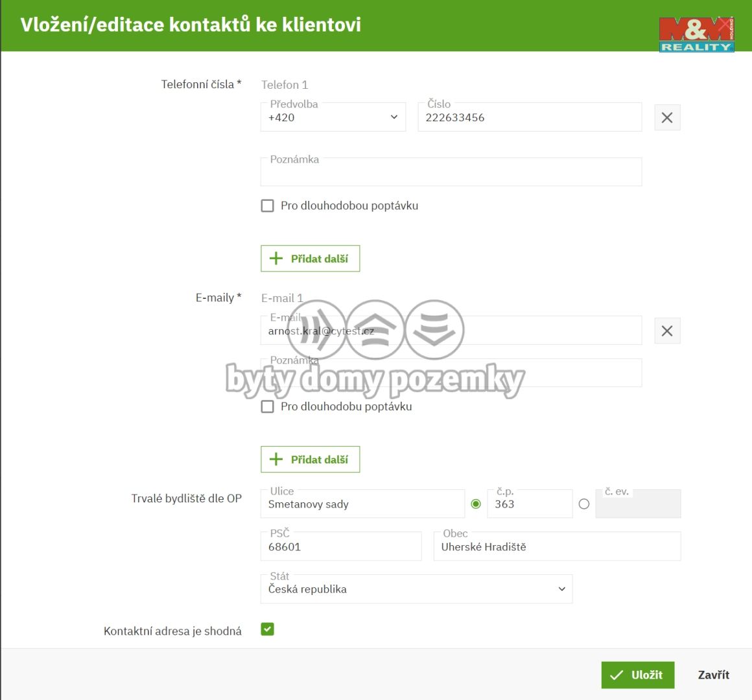The width and height of the screenshot is (752, 700).
Task: Click the phone Poznámka note field
Action: pyautogui.click(x=451, y=174)
